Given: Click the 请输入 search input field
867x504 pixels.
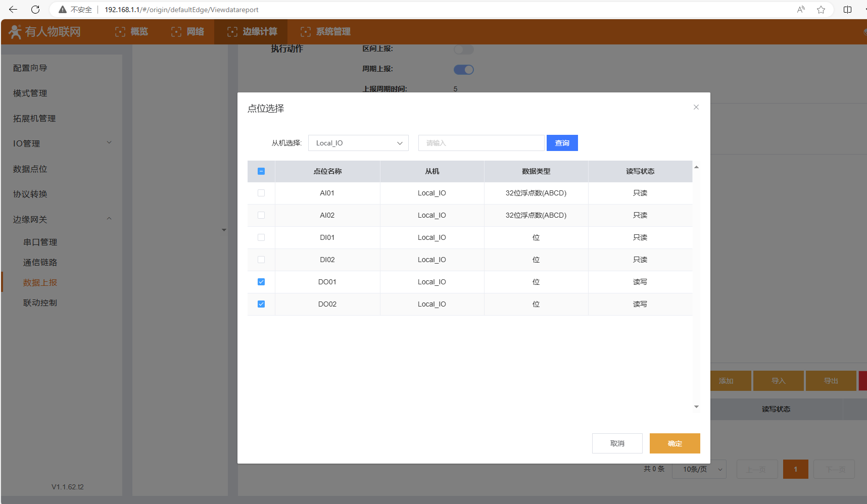Looking at the screenshot, I should pyautogui.click(x=481, y=143).
